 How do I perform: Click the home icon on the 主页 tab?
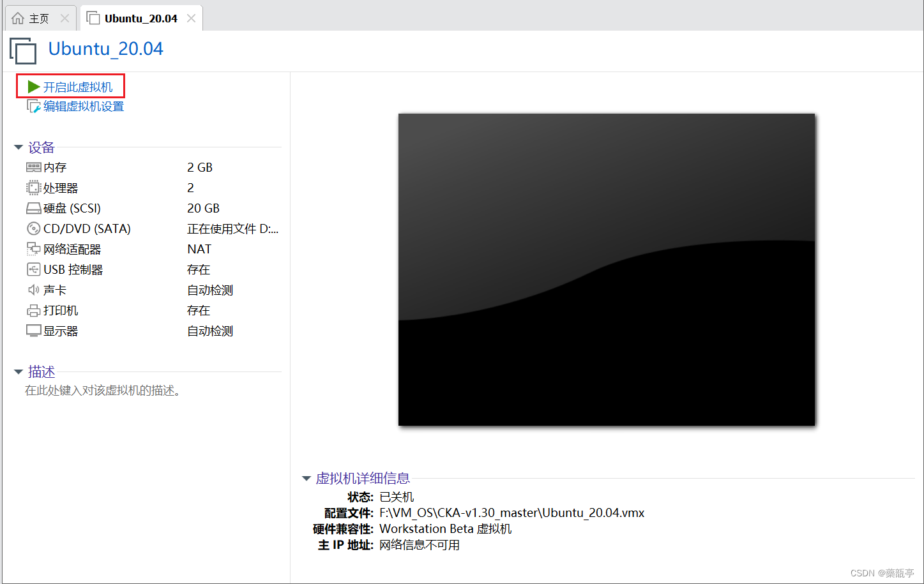coord(19,18)
